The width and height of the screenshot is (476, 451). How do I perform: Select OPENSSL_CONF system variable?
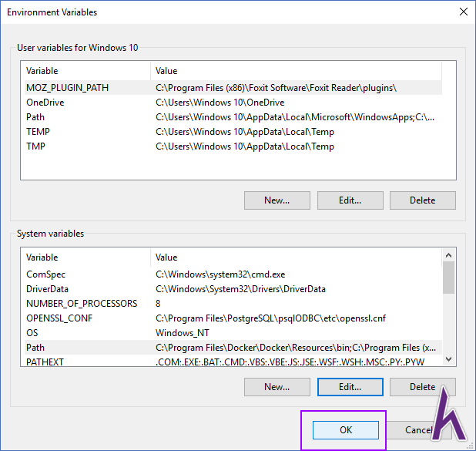coord(233,318)
